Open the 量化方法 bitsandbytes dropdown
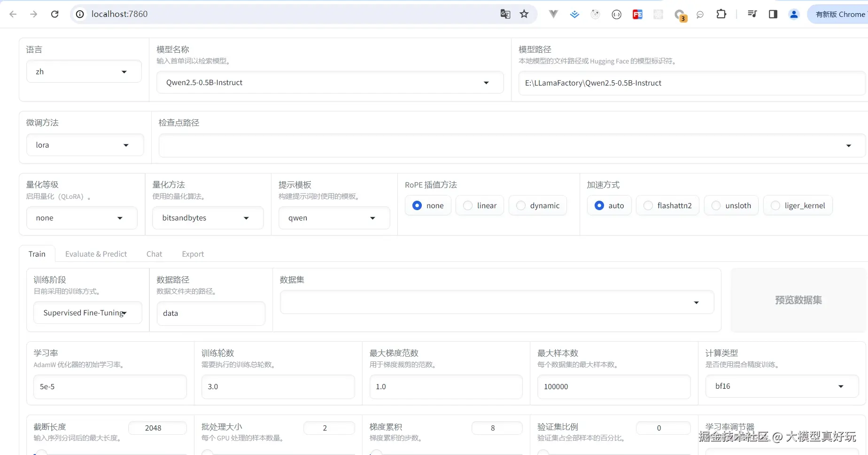 point(208,218)
